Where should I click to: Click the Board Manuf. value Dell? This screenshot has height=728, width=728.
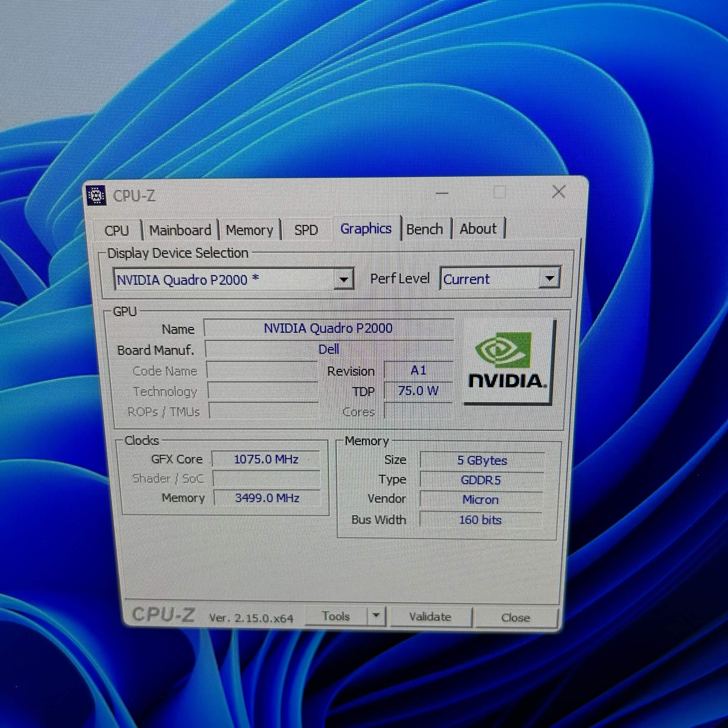[x=328, y=349]
